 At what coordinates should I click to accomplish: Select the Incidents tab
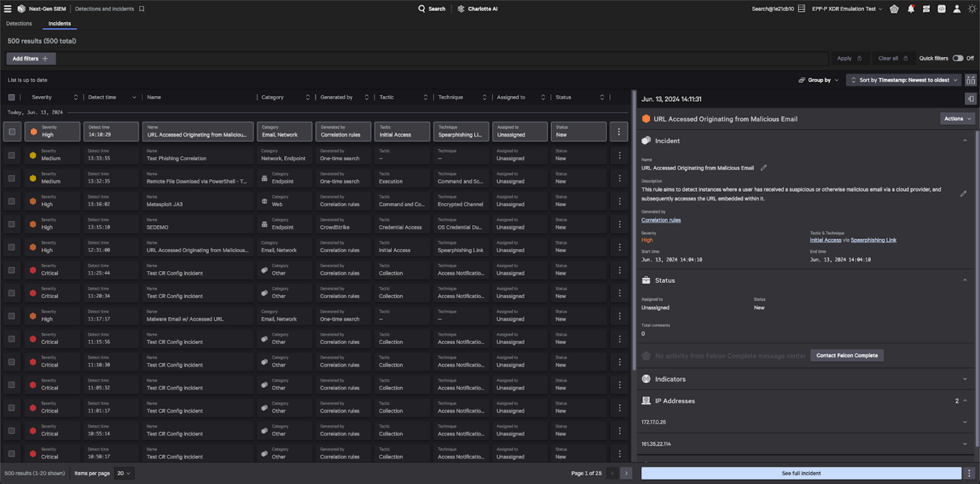point(60,23)
